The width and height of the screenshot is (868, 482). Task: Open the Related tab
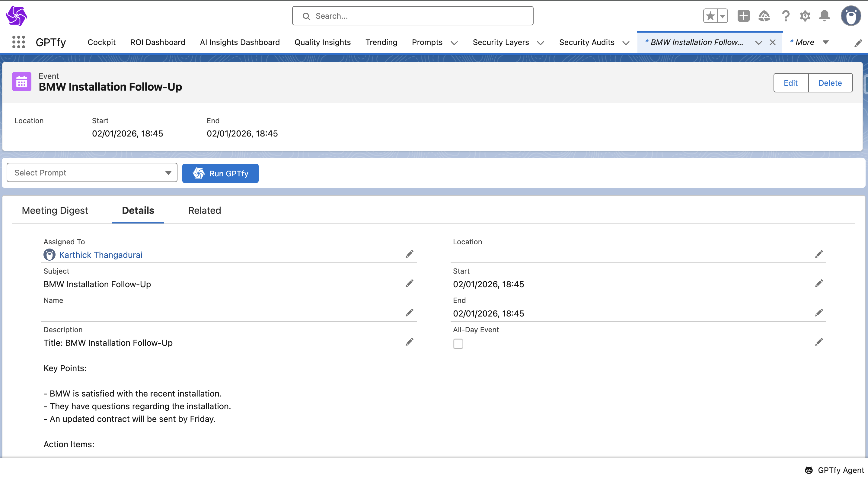(x=204, y=210)
